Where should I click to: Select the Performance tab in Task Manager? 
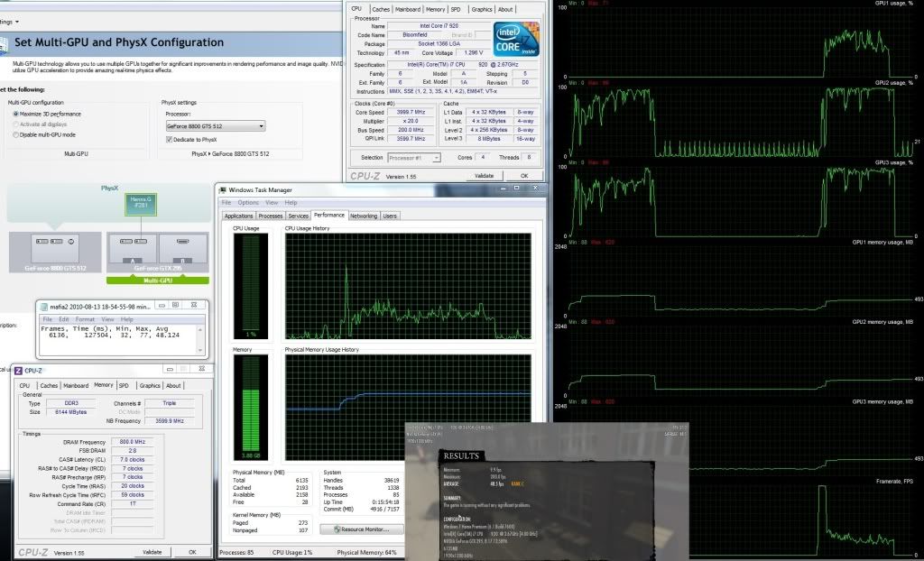coord(328,215)
